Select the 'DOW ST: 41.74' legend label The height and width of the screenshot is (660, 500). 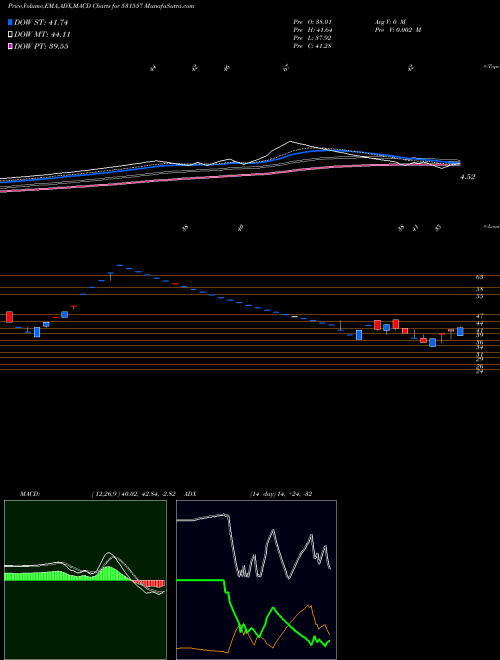click(x=41, y=22)
